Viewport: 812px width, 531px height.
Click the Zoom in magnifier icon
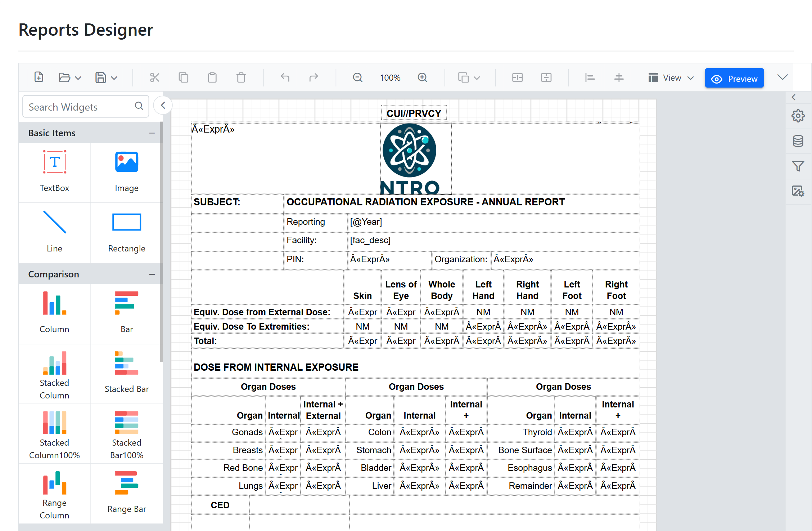[x=422, y=77]
